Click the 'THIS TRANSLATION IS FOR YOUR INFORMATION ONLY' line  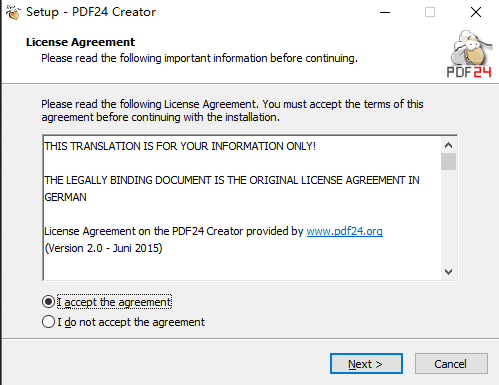180,146
